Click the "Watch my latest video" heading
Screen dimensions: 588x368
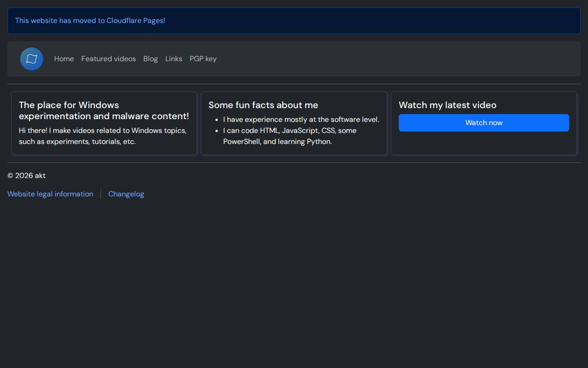[x=447, y=105]
